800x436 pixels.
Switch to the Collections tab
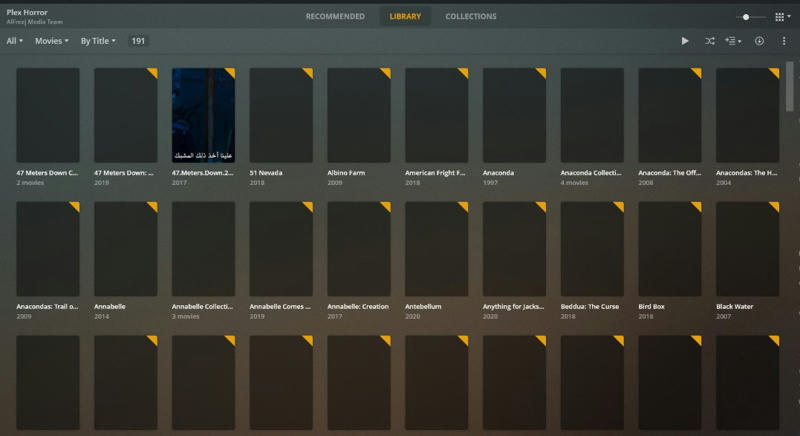tap(471, 17)
